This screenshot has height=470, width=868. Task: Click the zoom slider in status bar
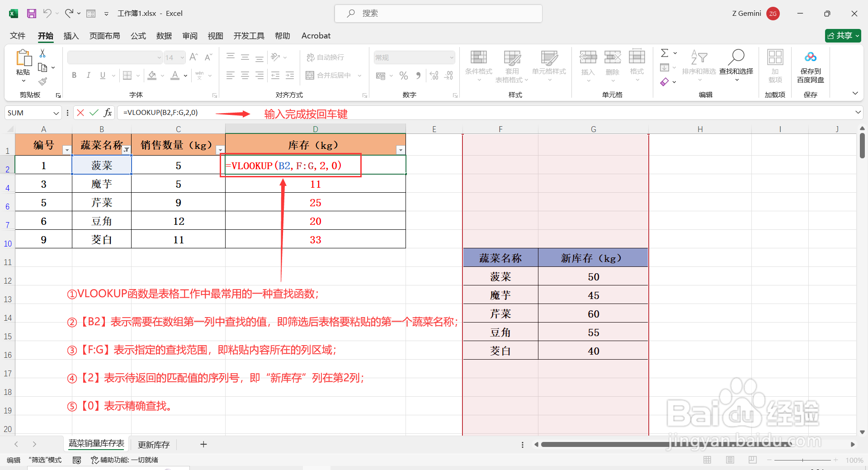click(x=802, y=460)
